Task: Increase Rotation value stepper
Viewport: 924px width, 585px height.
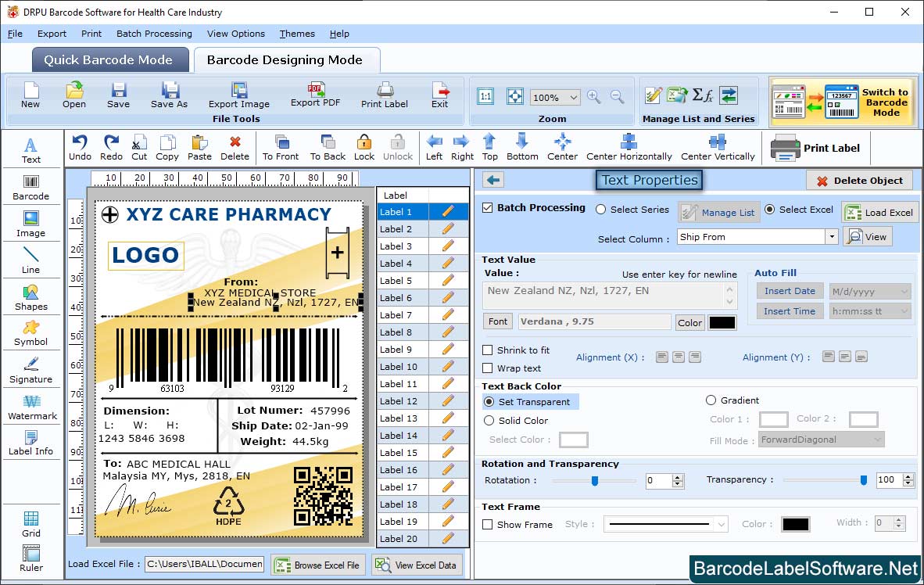Action: tap(678, 476)
